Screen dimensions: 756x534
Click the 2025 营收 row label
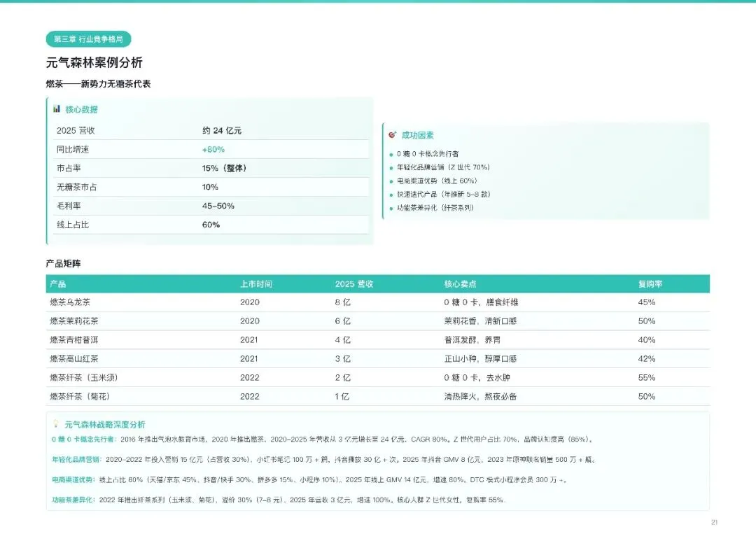(x=76, y=131)
